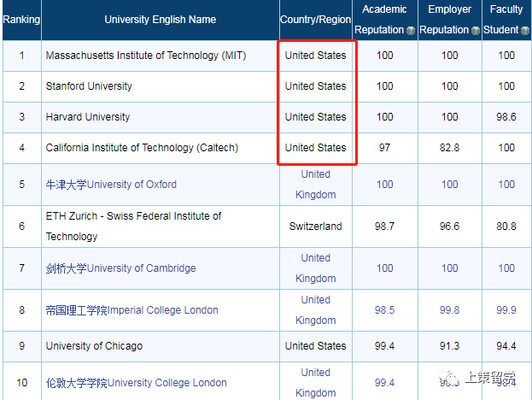Click United States in the Chicago row

(x=316, y=346)
